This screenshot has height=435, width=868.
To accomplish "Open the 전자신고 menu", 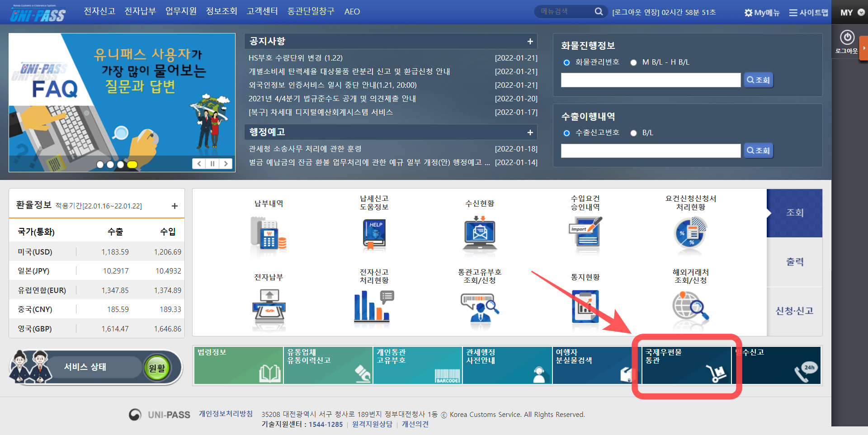I will tap(99, 11).
